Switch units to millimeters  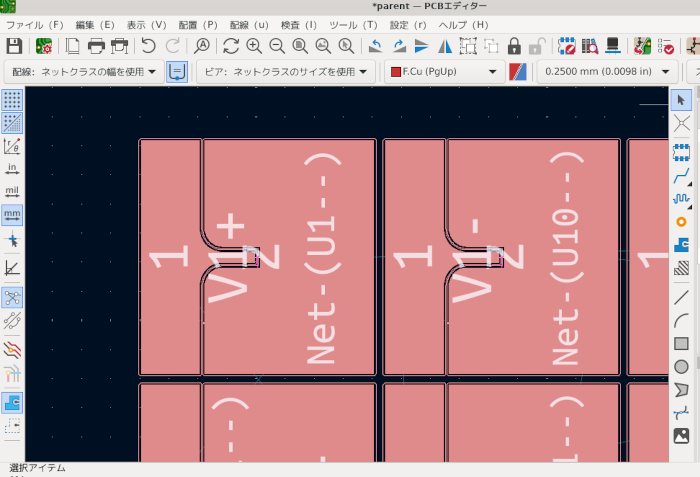(12, 215)
